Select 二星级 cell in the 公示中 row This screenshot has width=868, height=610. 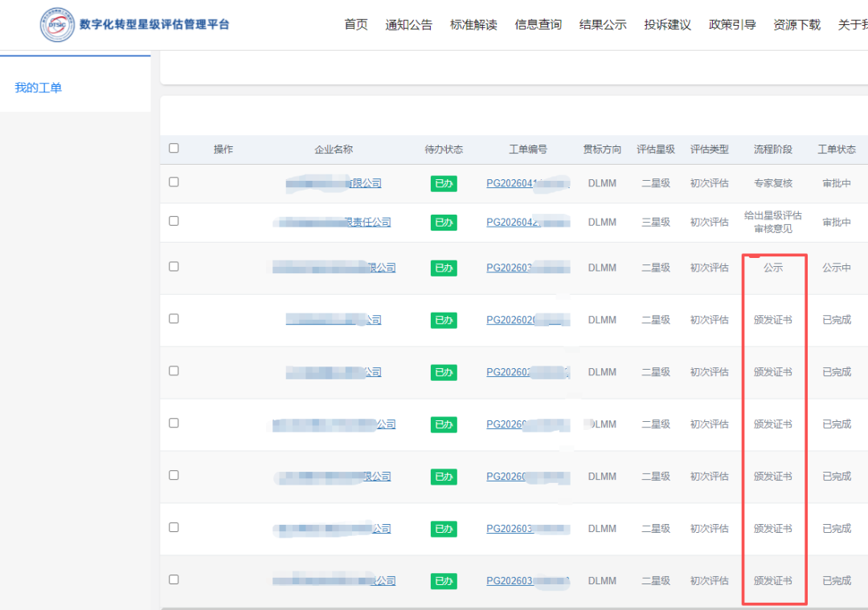tap(656, 268)
